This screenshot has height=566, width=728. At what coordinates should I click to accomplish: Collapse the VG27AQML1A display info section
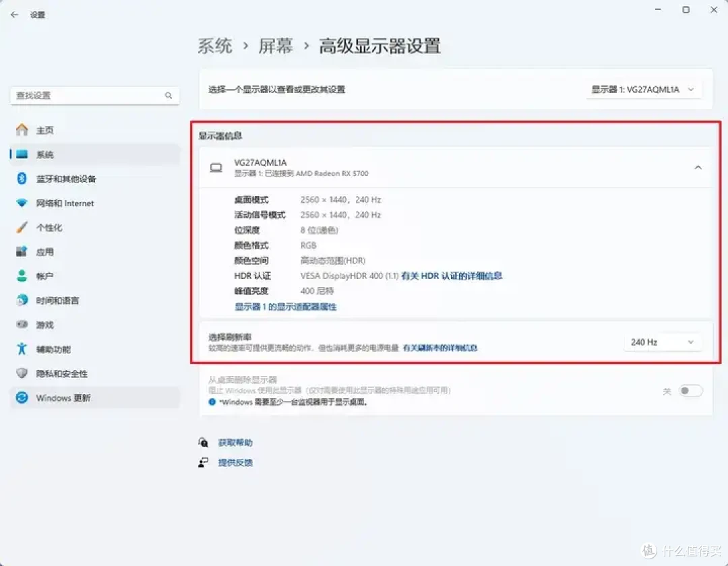coord(698,168)
